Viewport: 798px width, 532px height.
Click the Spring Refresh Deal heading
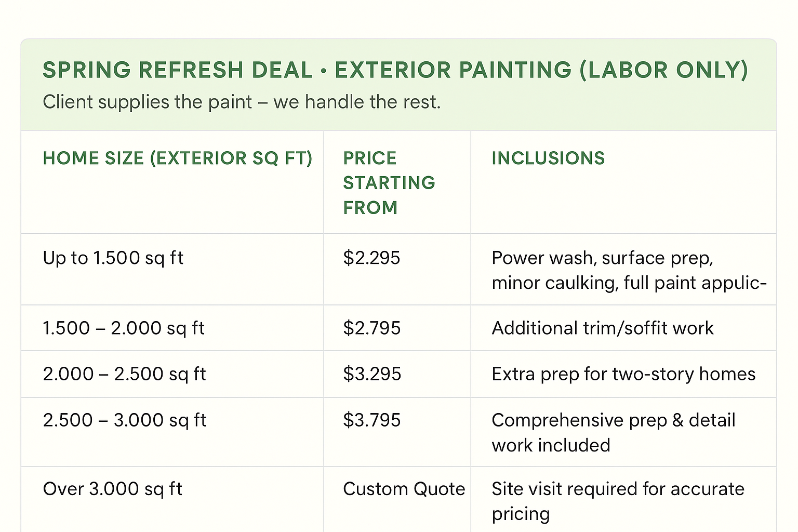pyautogui.click(x=395, y=70)
